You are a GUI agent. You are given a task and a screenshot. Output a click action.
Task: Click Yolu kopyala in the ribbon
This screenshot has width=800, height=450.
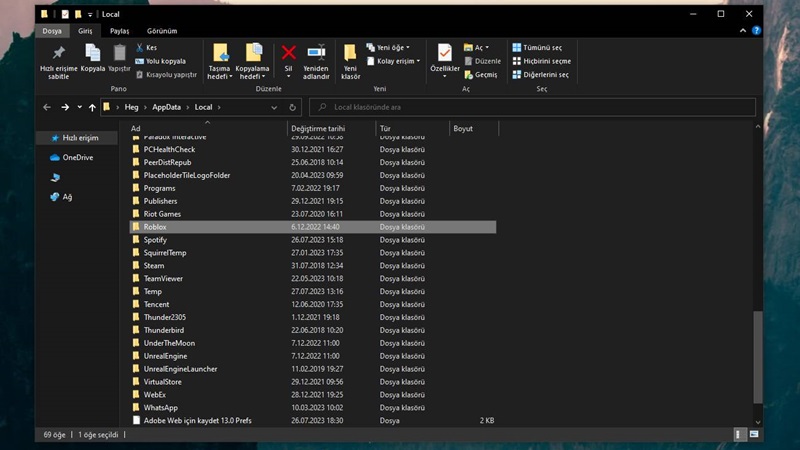160,61
